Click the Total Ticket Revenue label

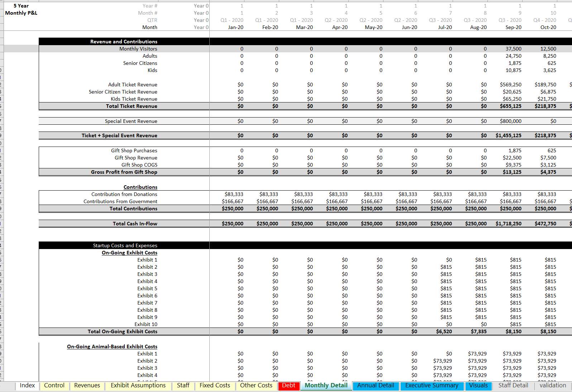pyautogui.click(x=132, y=106)
